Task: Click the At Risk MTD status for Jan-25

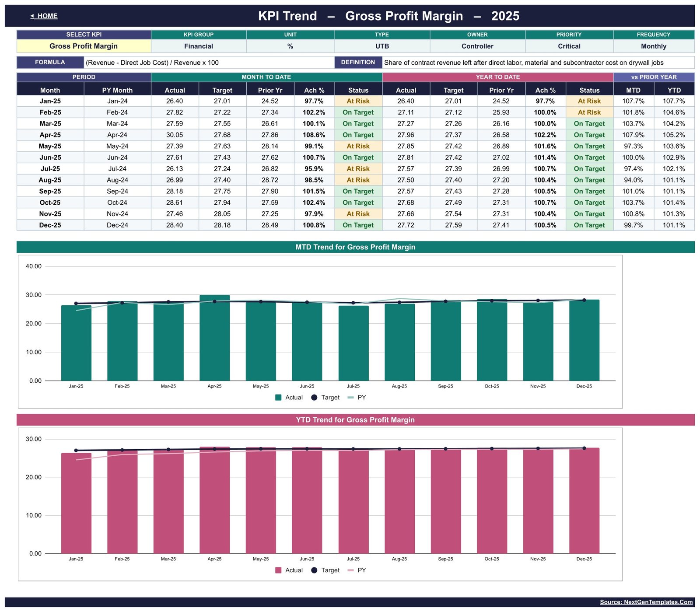Action: (x=358, y=101)
